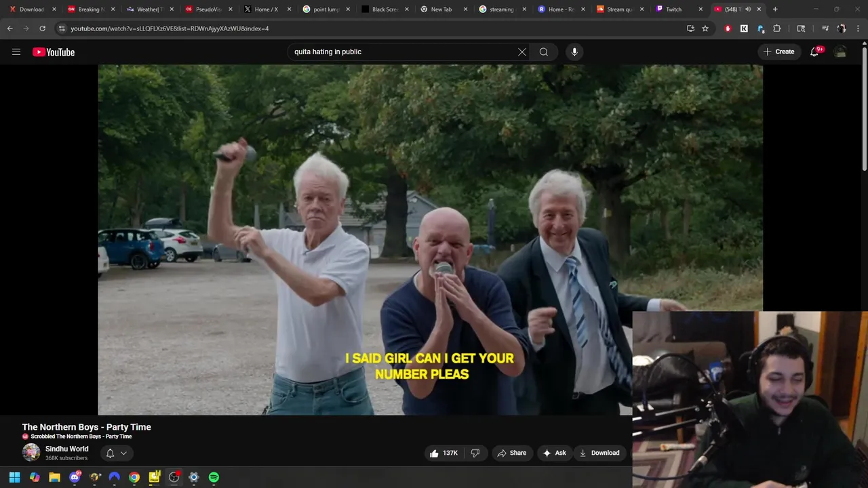Open Spotify from the taskbar
This screenshot has height=488, width=868.
coord(214,477)
